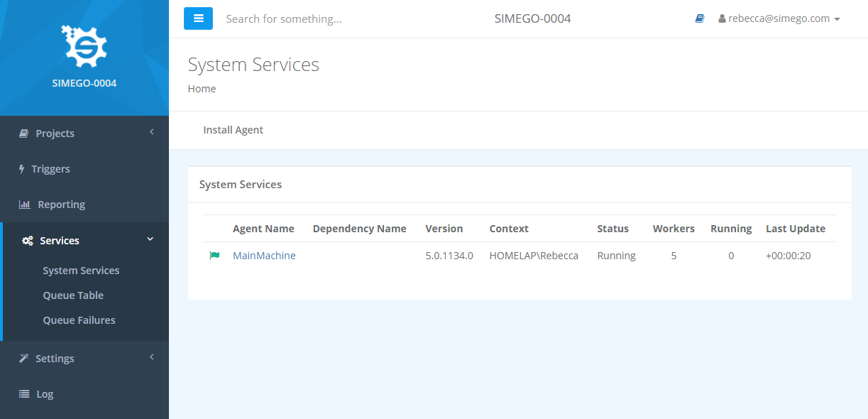Toggle sidebar with hamburger menu button

click(198, 18)
